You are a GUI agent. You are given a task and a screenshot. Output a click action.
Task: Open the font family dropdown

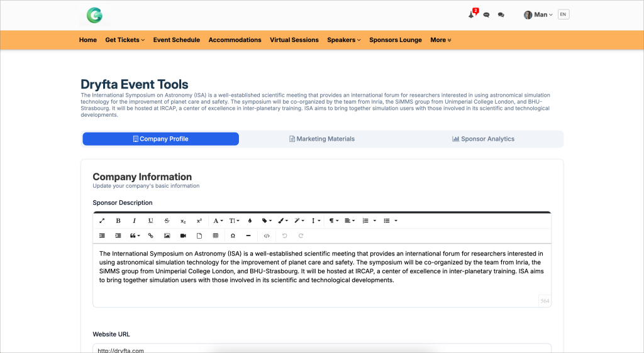[x=218, y=220]
